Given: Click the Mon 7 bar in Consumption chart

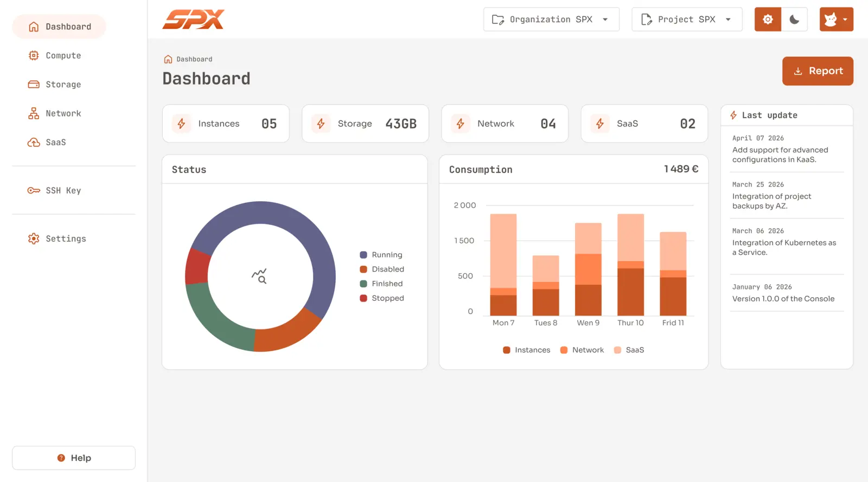Looking at the screenshot, I should tap(503, 265).
